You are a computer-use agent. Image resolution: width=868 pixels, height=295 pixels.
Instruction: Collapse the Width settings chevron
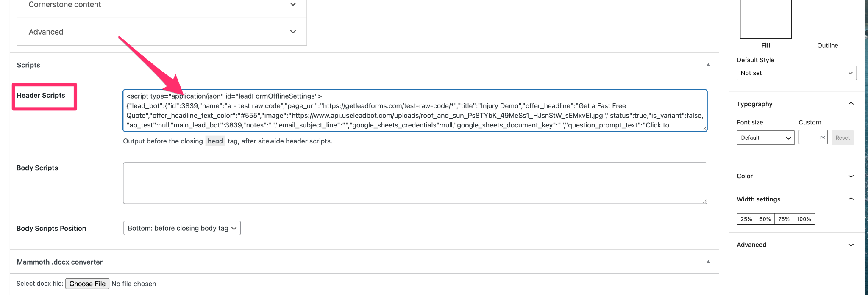tap(851, 199)
